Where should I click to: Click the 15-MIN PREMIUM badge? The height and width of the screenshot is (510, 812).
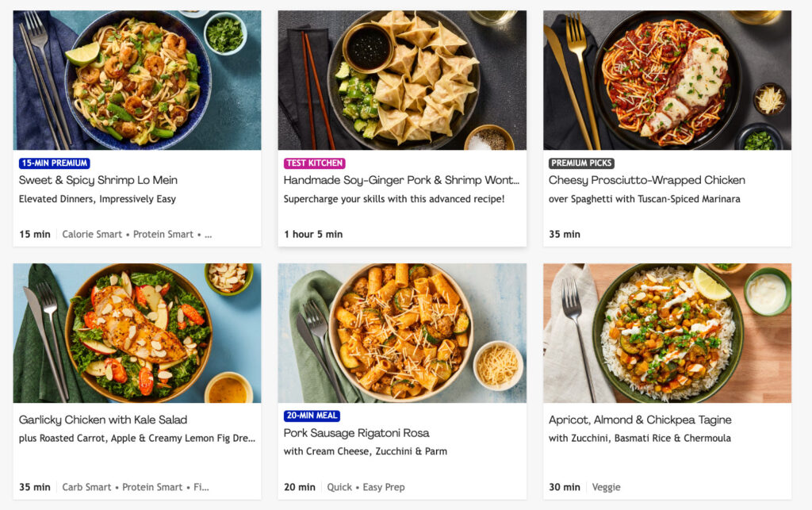pyautogui.click(x=54, y=163)
